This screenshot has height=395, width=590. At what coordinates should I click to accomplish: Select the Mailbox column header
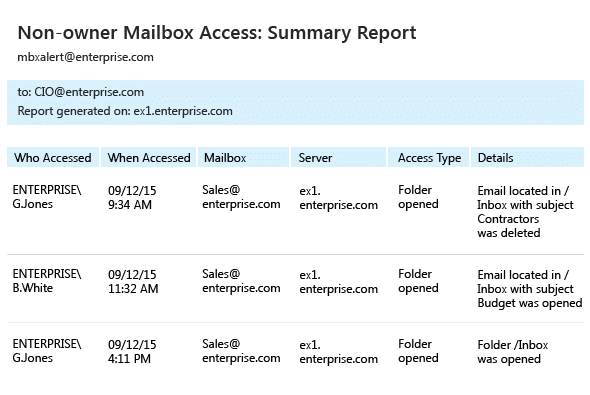[243, 157]
